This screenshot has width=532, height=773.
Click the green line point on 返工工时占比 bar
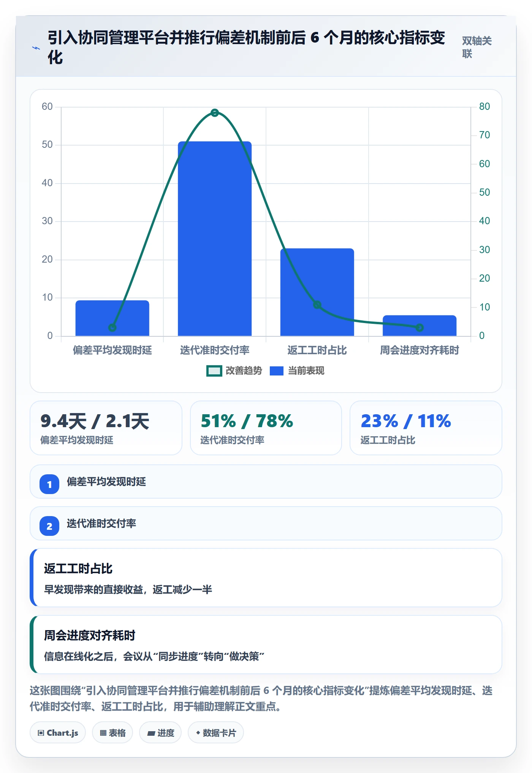tap(317, 305)
